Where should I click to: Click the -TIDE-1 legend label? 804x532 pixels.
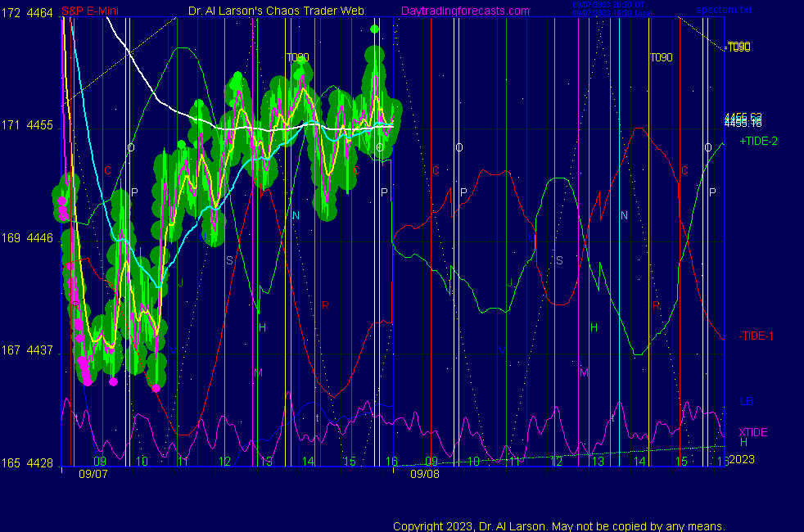pos(757,336)
